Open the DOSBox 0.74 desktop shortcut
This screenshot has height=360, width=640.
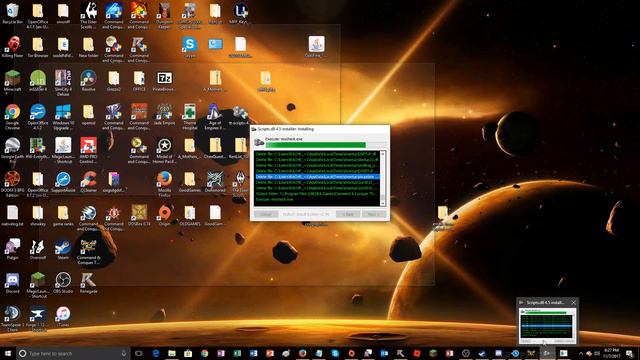139,216
